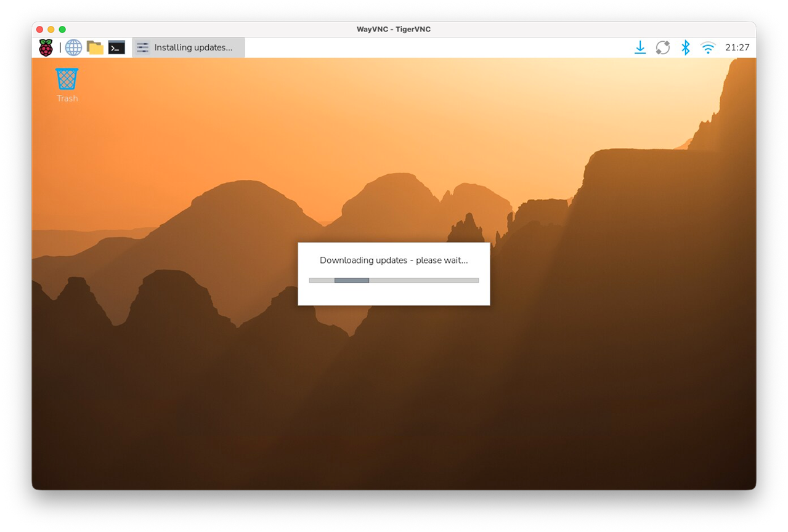Launch the Terminal from the taskbar

click(x=116, y=47)
